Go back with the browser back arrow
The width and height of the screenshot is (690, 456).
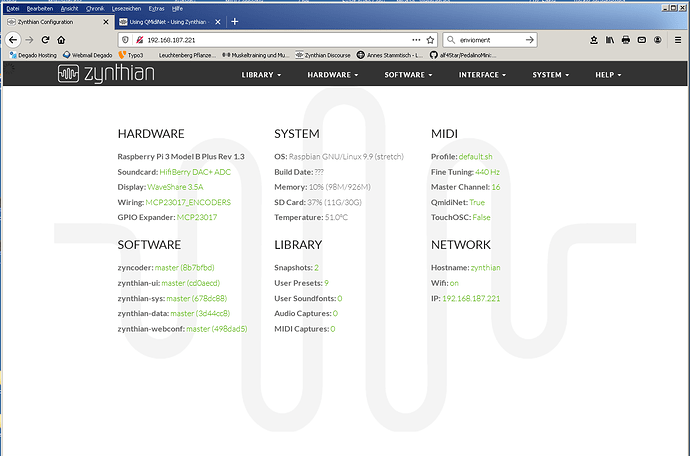pyautogui.click(x=13, y=40)
